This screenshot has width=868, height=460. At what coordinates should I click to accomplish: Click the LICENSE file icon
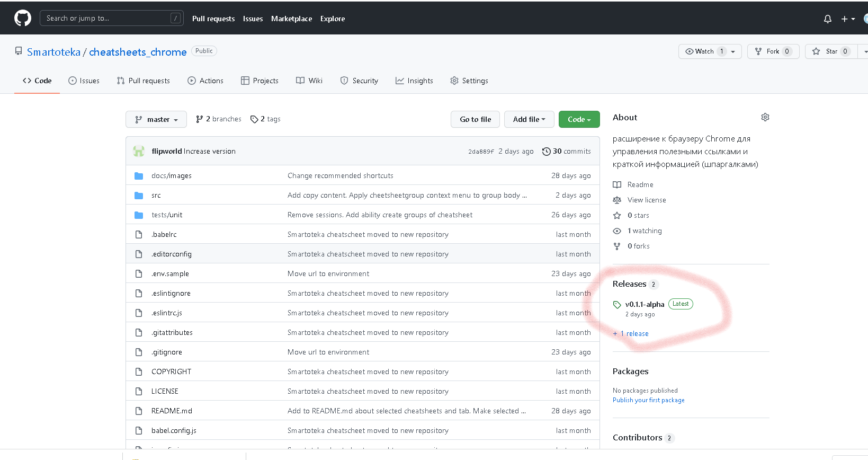pyautogui.click(x=139, y=391)
